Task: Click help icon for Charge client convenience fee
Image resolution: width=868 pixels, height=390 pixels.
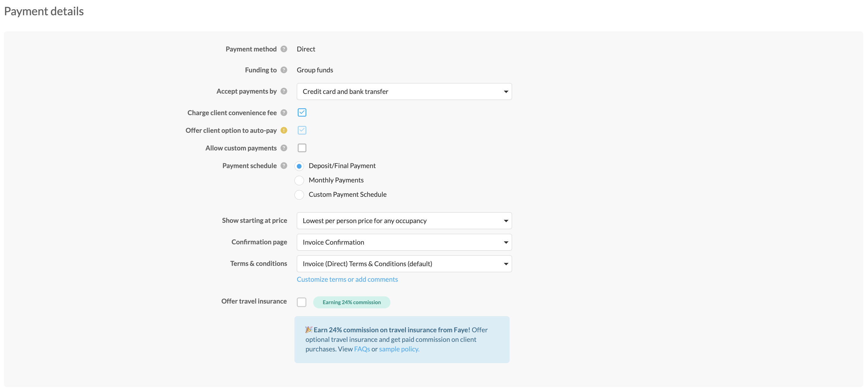Action: pos(284,112)
